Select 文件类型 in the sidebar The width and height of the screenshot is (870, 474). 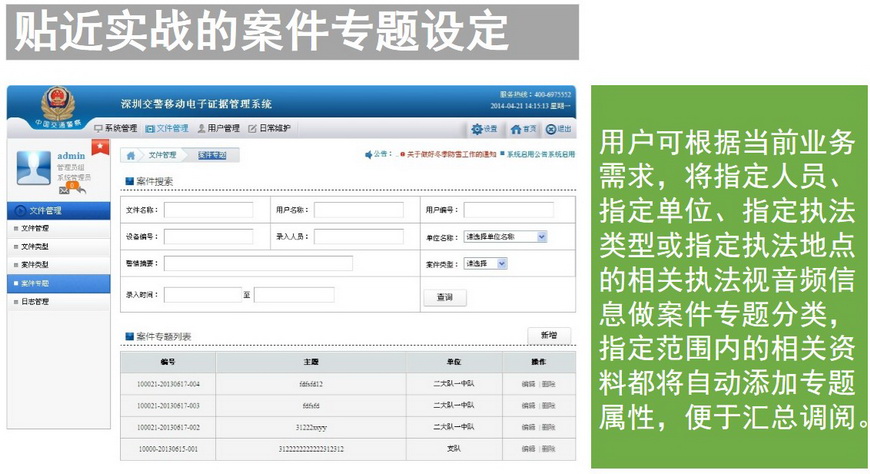[x=58, y=246]
